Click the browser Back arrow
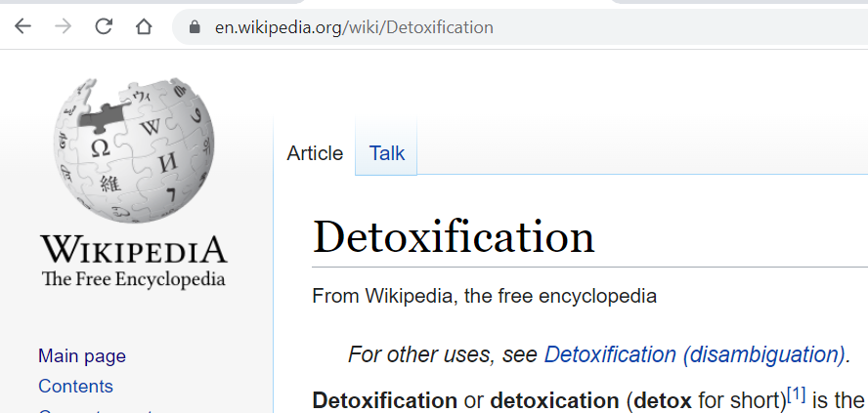Screen dimensions: 868x413 22,26
